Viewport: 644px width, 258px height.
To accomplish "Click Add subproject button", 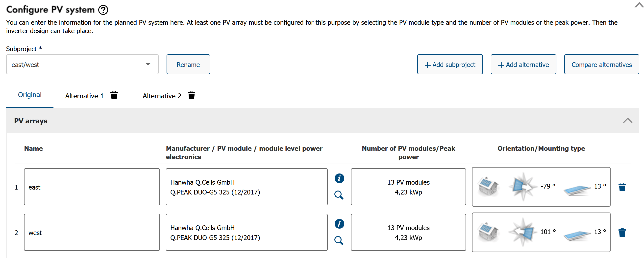I will (x=450, y=64).
